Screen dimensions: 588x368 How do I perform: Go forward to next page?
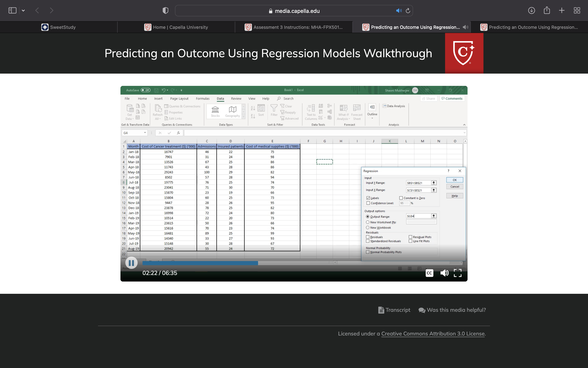click(x=51, y=10)
